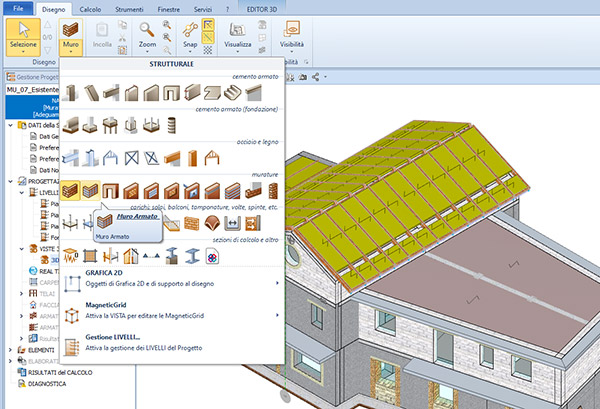Expand the TELAI tree node
This screenshot has width=600, height=409.
pyautogui.click(x=22, y=293)
